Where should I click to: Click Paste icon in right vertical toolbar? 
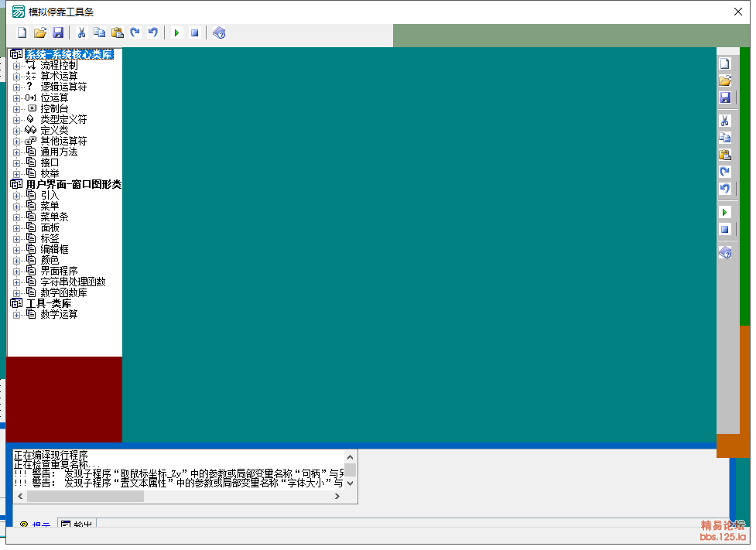(724, 155)
